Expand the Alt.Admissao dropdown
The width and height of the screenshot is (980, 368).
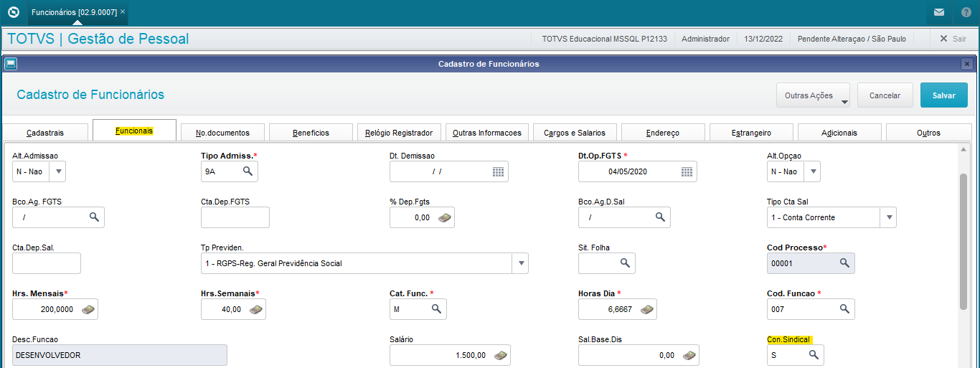tap(57, 171)
